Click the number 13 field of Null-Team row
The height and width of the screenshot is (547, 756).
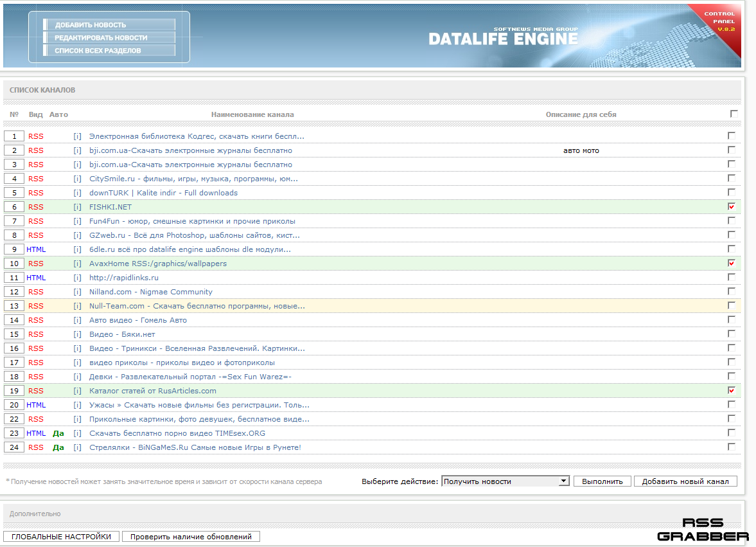[x=14, y=306]
